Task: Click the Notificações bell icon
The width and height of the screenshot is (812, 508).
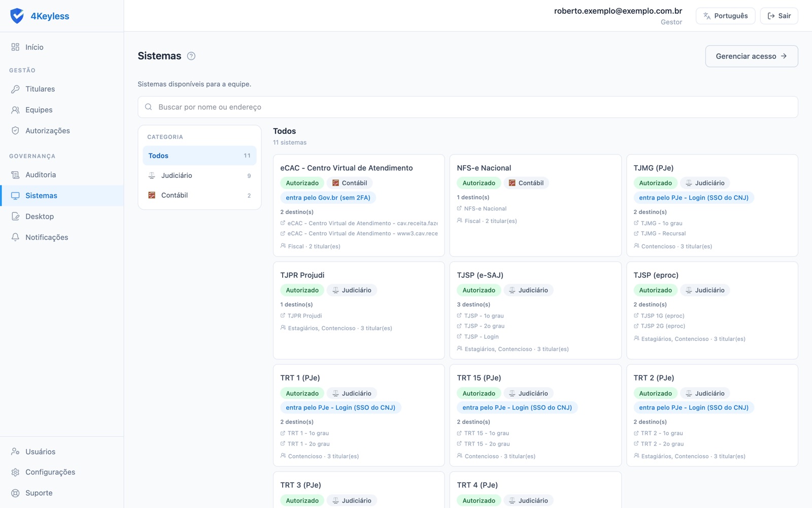Action: (15, 237)
